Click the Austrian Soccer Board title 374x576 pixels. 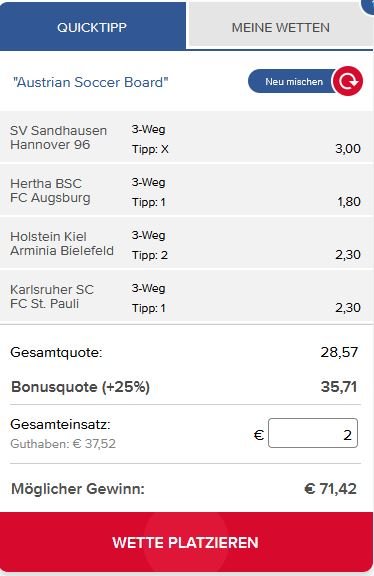click(90, 82)
